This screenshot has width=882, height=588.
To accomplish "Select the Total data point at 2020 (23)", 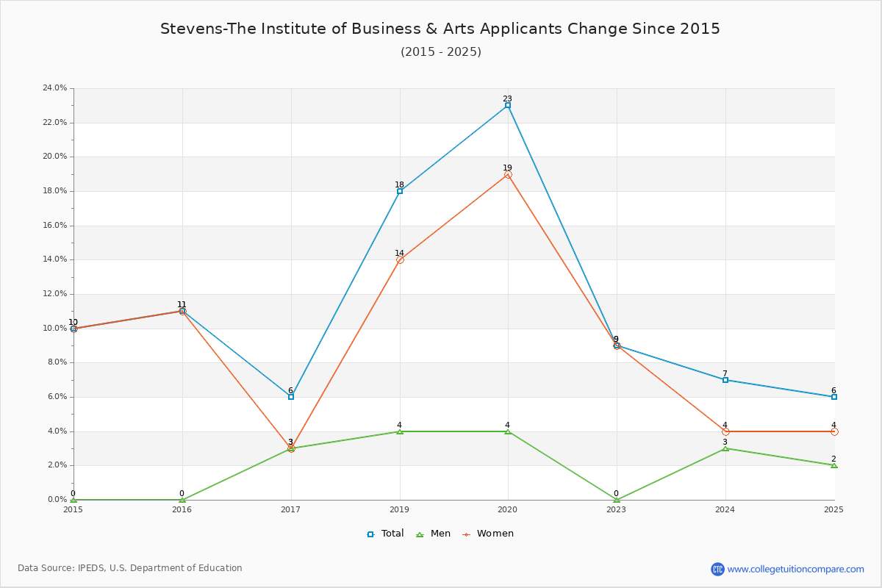I will (x=508, y=105).
